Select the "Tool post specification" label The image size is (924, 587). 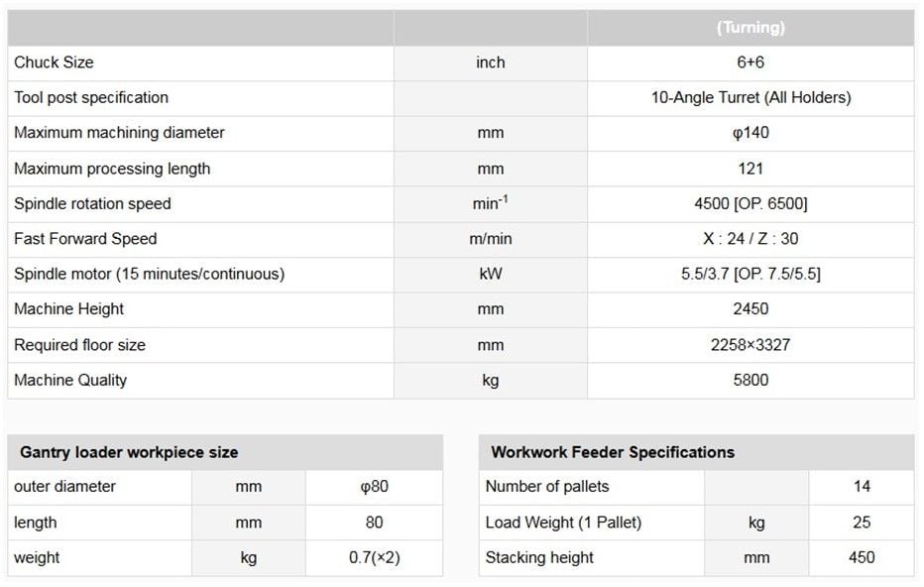click(x=91, y=97)
